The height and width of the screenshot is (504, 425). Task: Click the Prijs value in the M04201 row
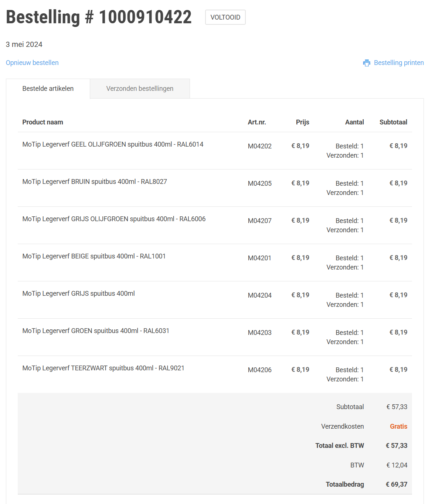coord(300,258)
